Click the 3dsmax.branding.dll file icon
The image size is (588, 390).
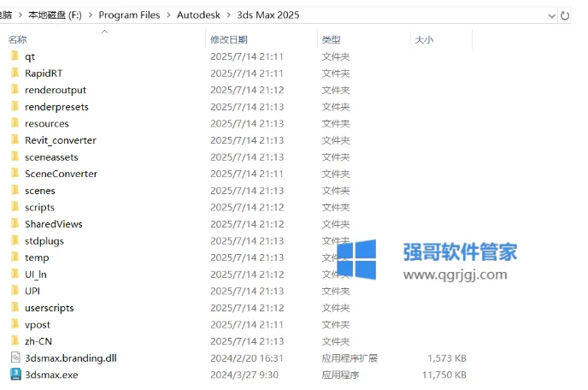click(15, 357)
